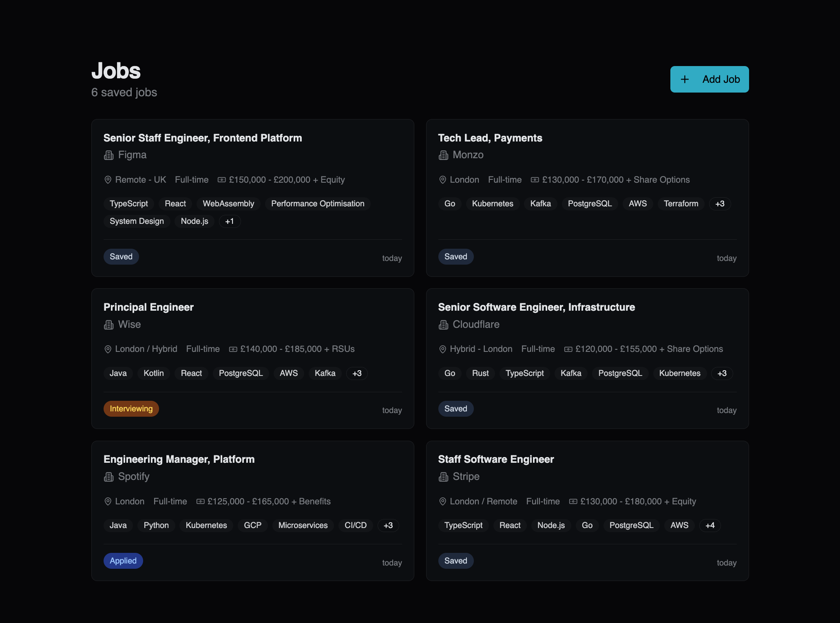Viewport: 840px width, 623px height.
Task: Click salary icon beside £150,000 - £200,000
Action: pos(221,180)
